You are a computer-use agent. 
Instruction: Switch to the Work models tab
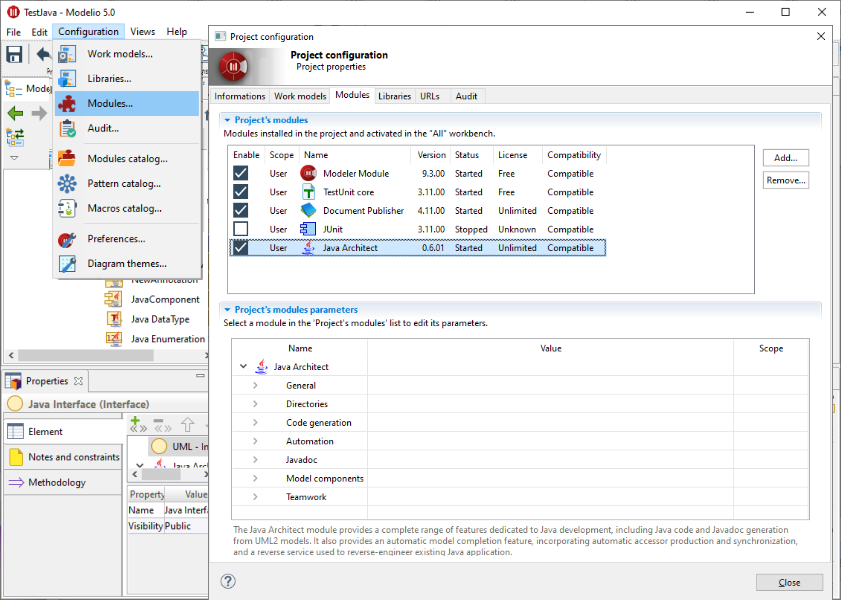click(x=300, y=96)
